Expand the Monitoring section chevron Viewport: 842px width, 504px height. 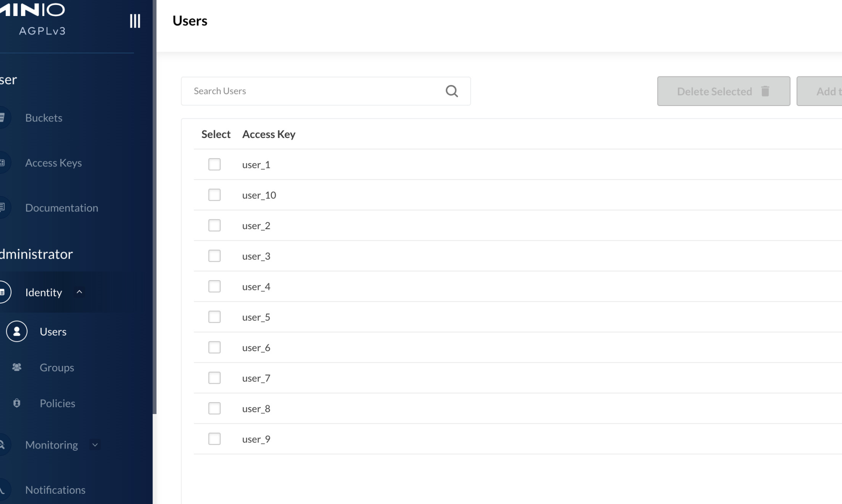95,445
